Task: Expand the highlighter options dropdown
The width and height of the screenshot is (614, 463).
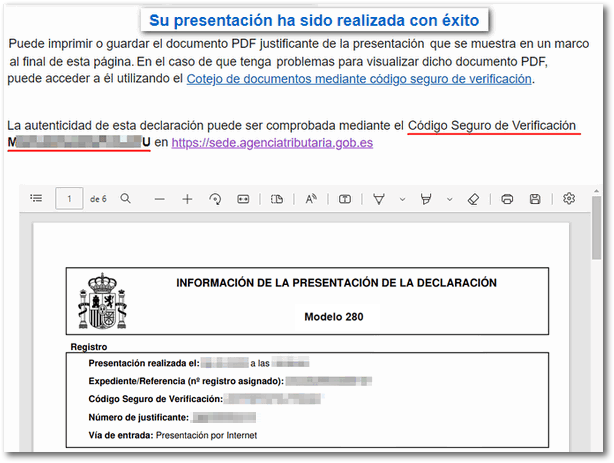Action: coord(449,199)
